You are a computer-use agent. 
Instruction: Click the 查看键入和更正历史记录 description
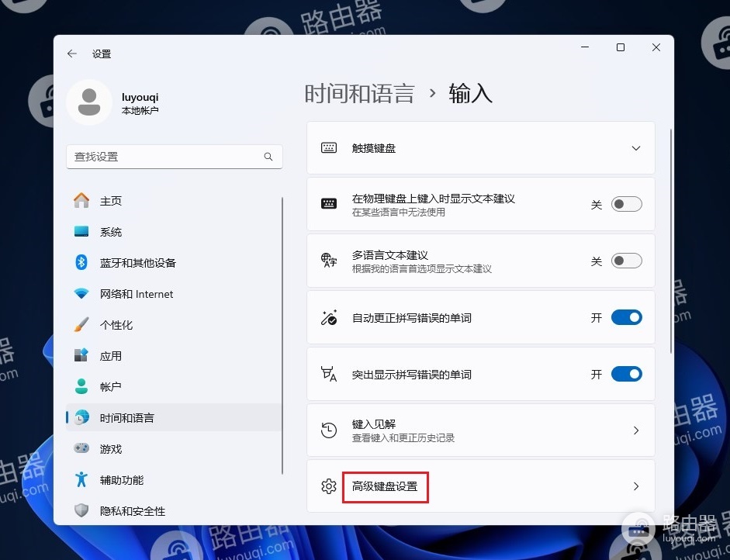[403, 437]
